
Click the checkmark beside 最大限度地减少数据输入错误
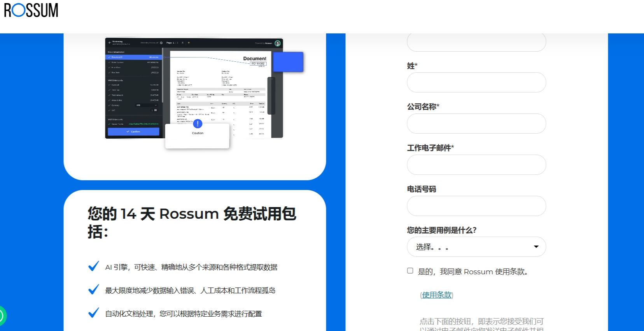click(94, 289)
